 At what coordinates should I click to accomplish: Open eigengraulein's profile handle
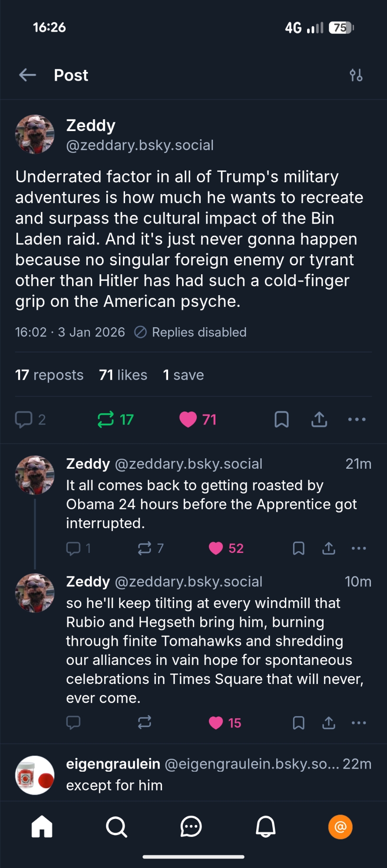[x=252, y=764]
